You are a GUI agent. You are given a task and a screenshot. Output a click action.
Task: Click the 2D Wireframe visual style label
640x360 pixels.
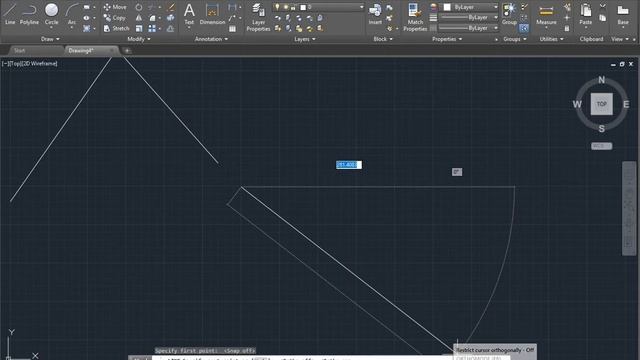[40, 64]
